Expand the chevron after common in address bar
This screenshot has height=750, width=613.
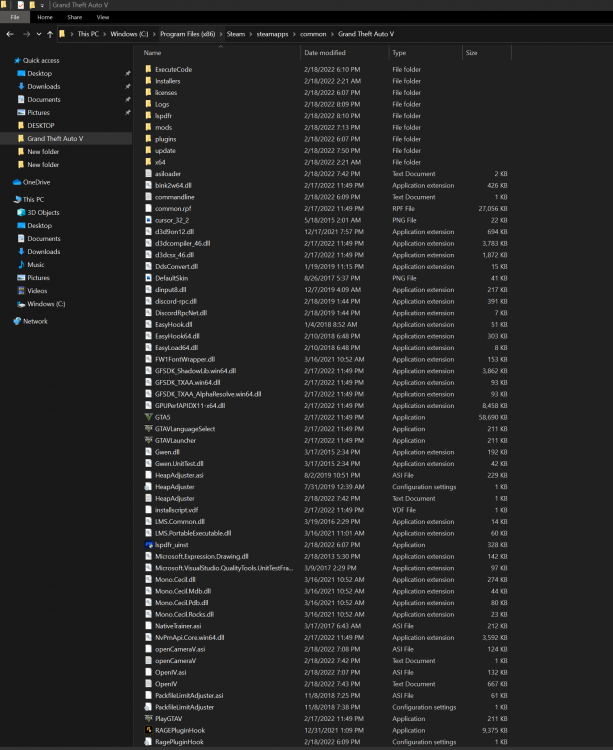click(332, 34)
